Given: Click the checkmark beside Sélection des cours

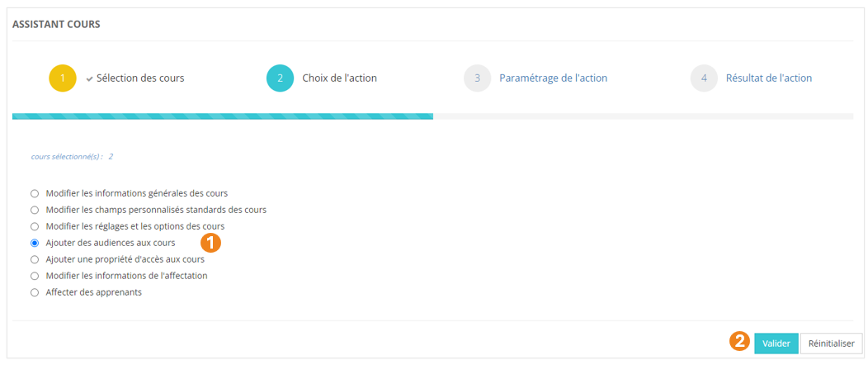Looking at the screenshot, I should [x=89, y=78].
